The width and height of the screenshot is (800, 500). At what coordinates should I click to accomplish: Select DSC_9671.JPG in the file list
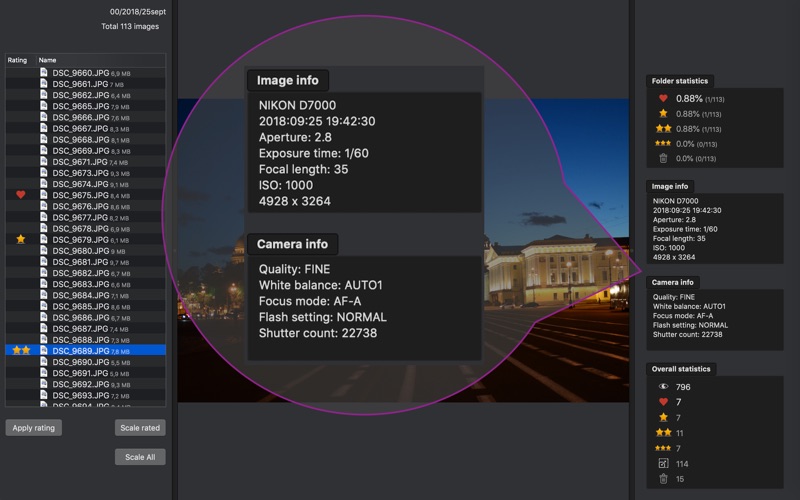[x=80, y=162]
